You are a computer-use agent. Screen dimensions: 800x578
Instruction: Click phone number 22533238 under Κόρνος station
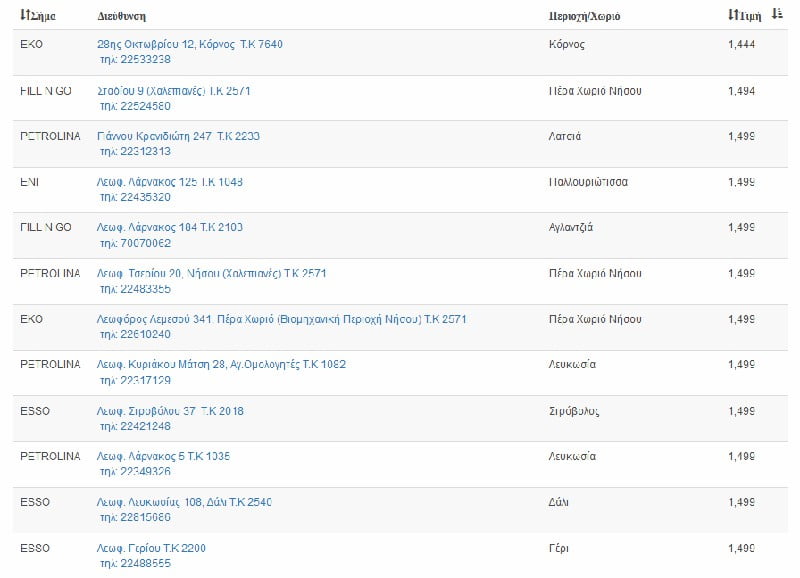[135, 59]
